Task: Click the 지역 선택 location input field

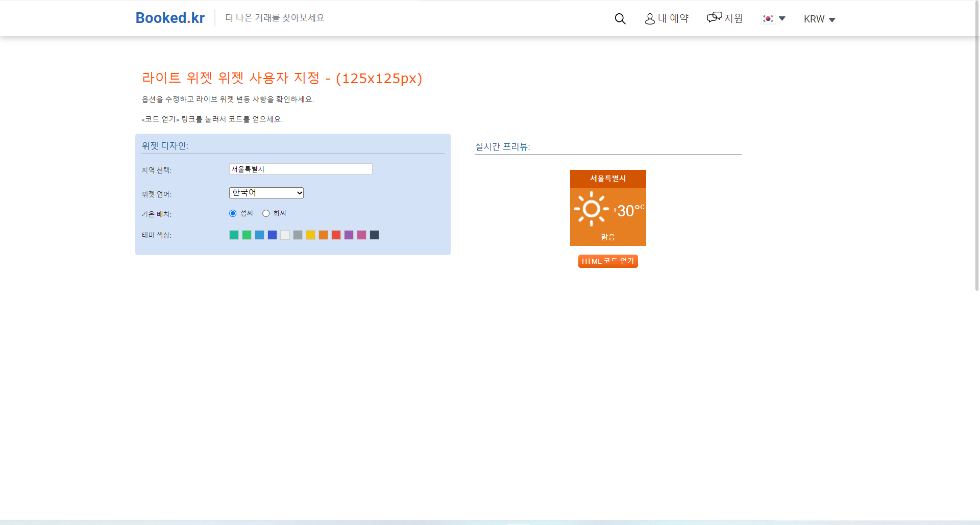Action: tap(301, 169)
